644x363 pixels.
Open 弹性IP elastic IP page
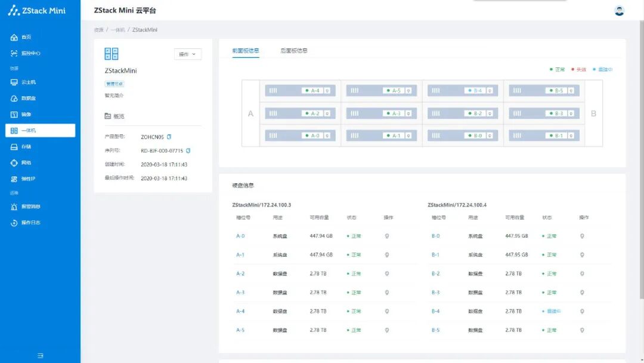coord(23,179)
